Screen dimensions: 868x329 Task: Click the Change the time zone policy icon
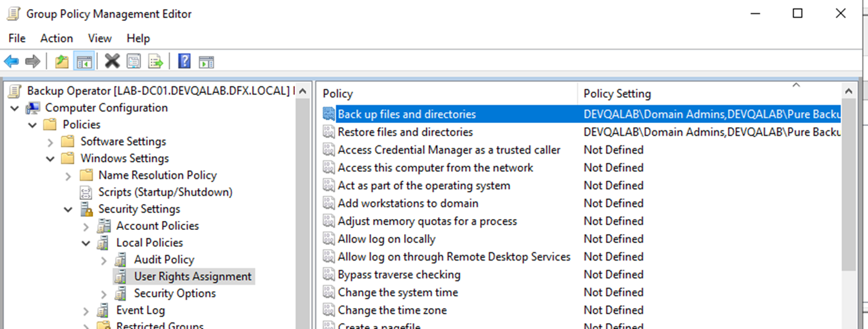click(329, 310)
